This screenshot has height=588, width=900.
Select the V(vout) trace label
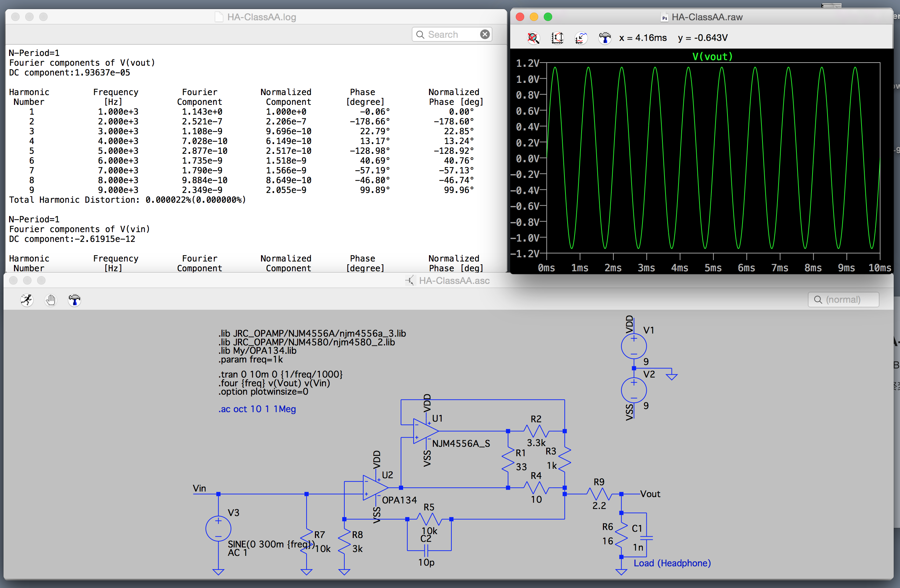coord(712,57)
